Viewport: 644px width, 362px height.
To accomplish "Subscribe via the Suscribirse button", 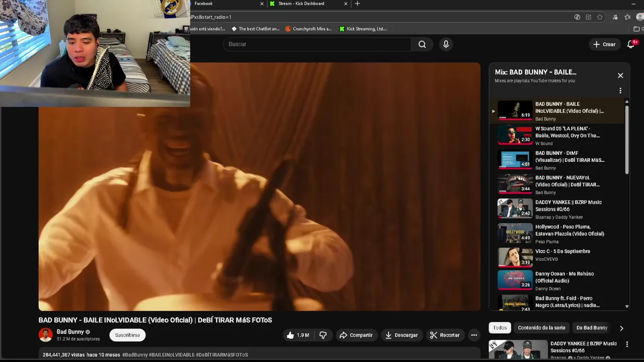I will pos(127,335).
